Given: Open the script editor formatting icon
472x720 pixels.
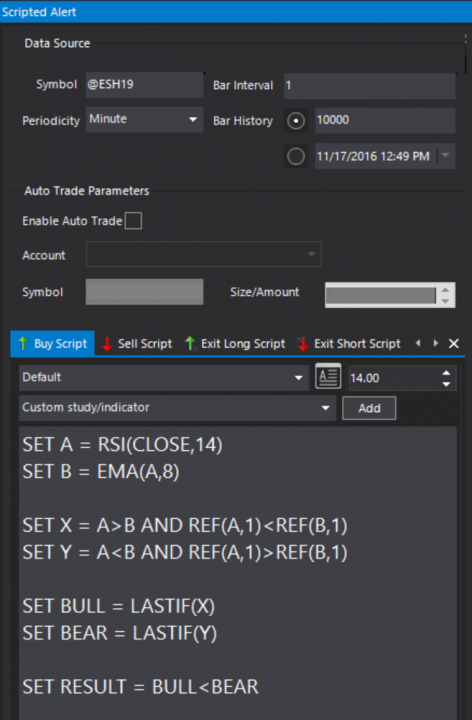Looking at the screenshot, I should (328, 377).
